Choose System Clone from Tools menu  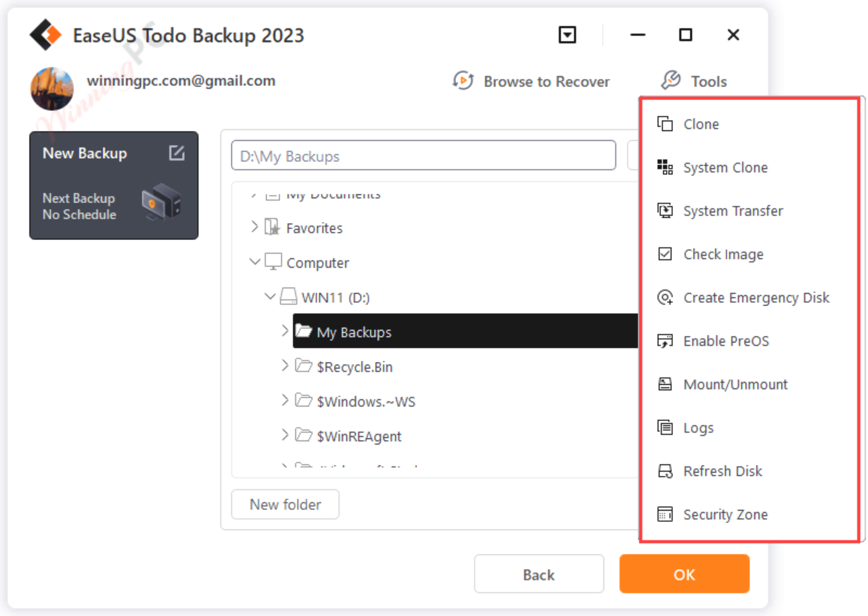click(749, 167)
